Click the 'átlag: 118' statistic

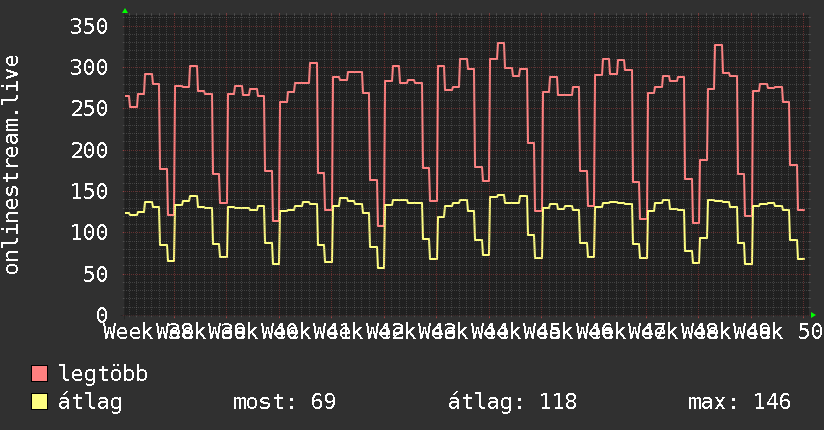tap(512, 402)
